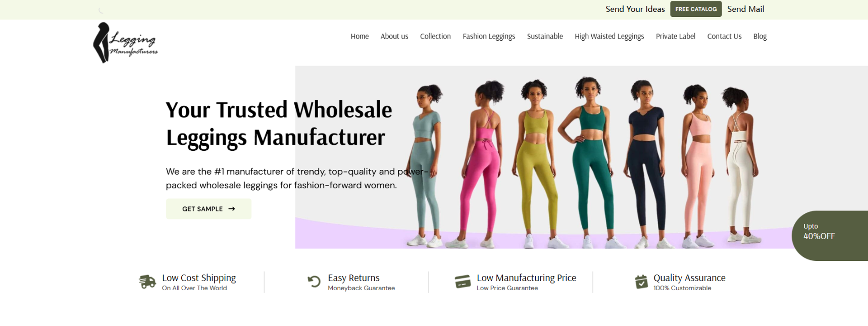Screen dimensions: 868x326
Task: Click the Send Mail link
Action: pyautogui.click(x=745, y=9)
